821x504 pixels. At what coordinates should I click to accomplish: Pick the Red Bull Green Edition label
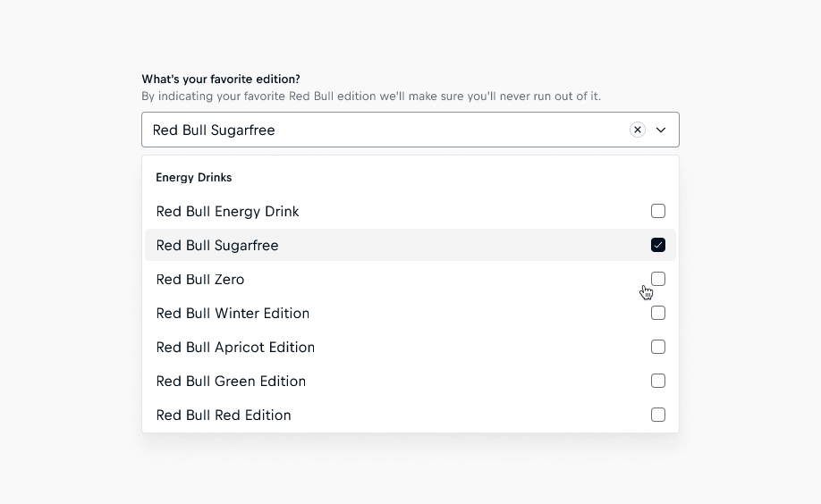[231, 382]
